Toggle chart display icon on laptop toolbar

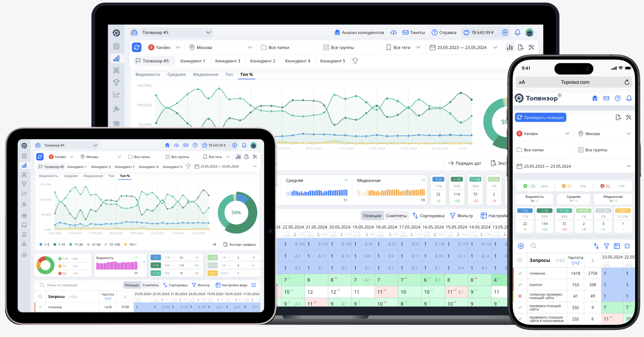(x=510, y=47)
